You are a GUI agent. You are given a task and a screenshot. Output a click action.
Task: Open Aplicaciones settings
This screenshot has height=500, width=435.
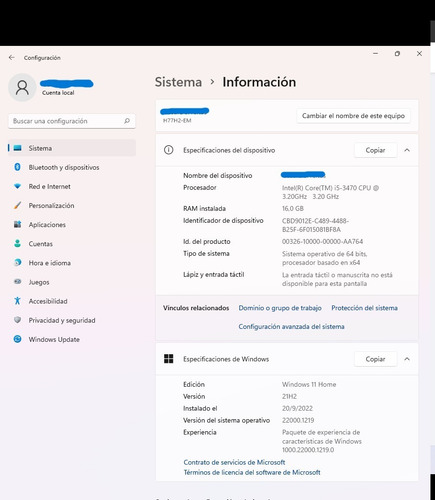[72, 225]
